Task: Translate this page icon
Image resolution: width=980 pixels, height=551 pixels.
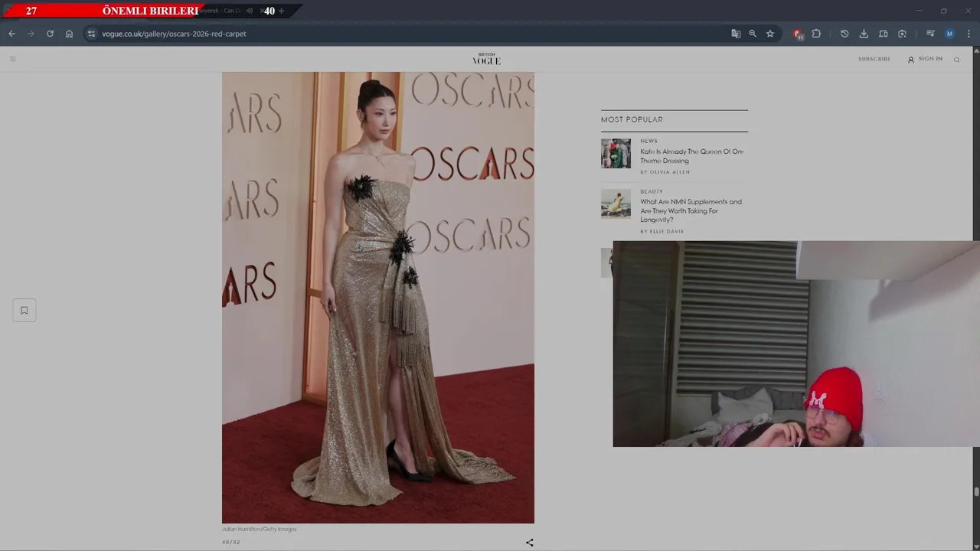Action: click(x=736, y=34)
